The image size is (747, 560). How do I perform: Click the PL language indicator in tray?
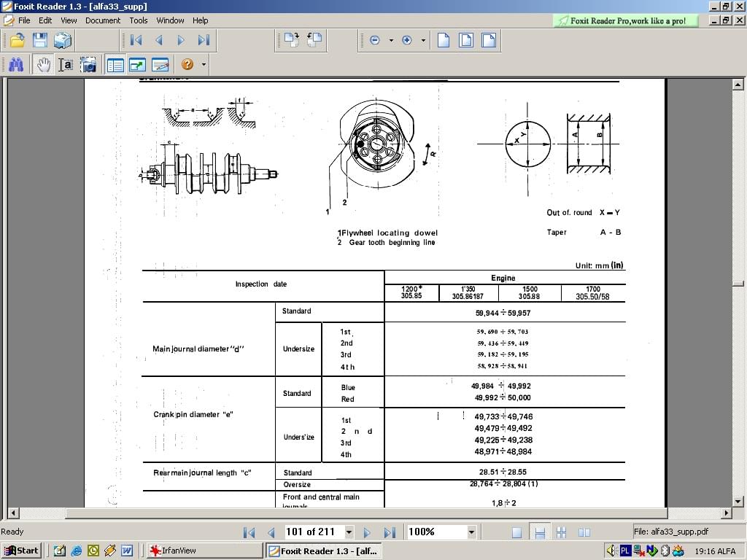625,551
